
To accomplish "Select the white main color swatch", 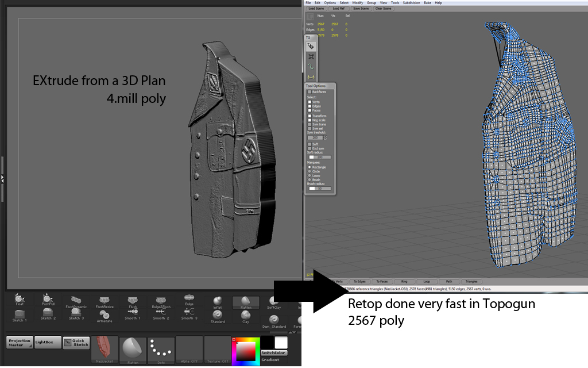I will 281,343.
